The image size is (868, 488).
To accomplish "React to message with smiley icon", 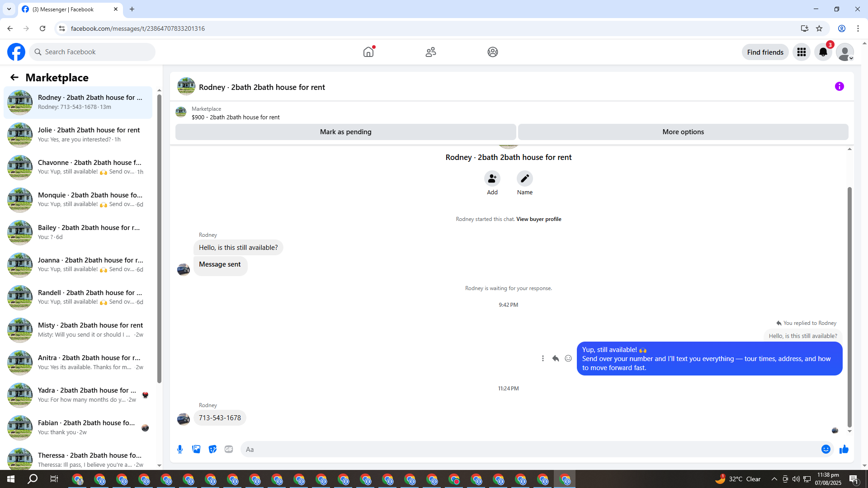I will tap(568, 358).
